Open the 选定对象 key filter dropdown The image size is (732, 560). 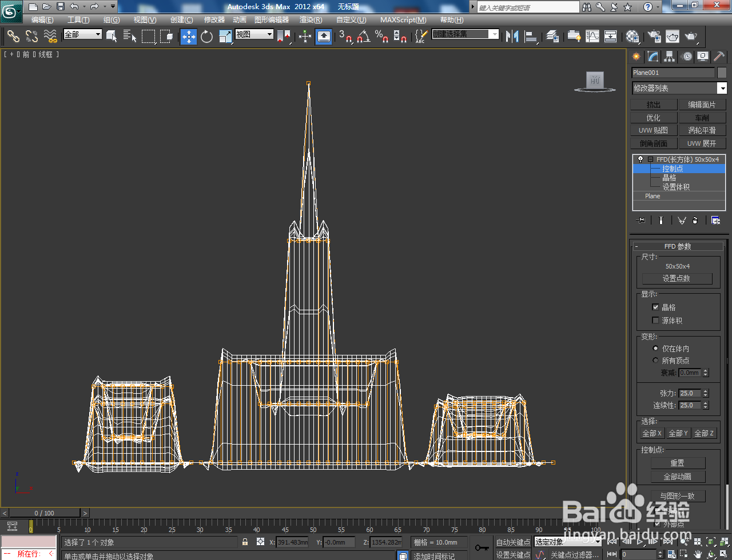coord(568,542)
